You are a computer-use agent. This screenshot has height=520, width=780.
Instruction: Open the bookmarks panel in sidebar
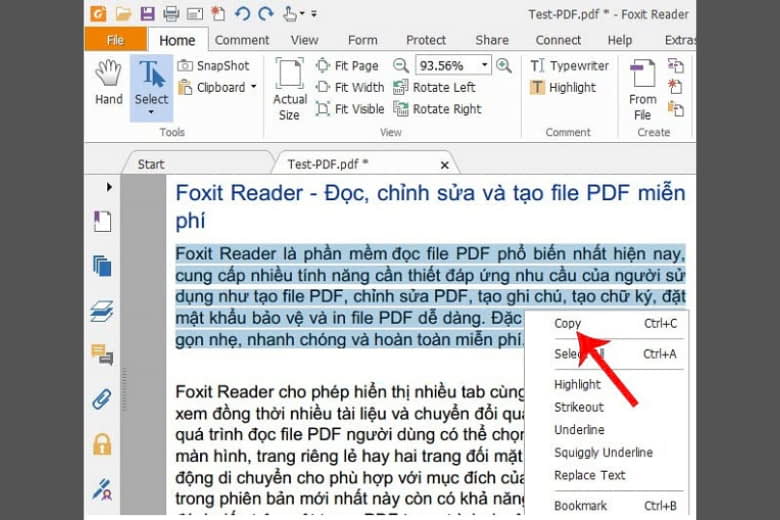[x=102, y=221]
